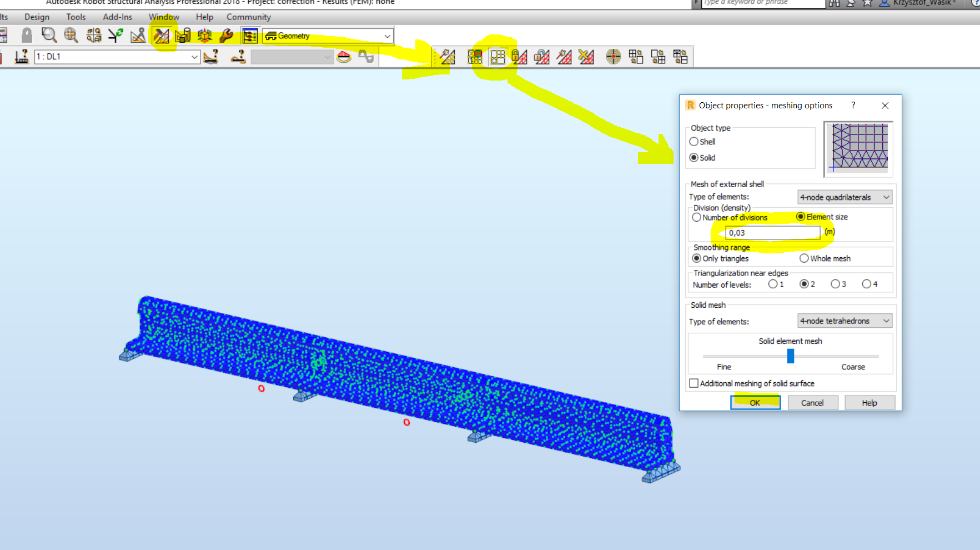Open the Design menu

coord(37,17)
